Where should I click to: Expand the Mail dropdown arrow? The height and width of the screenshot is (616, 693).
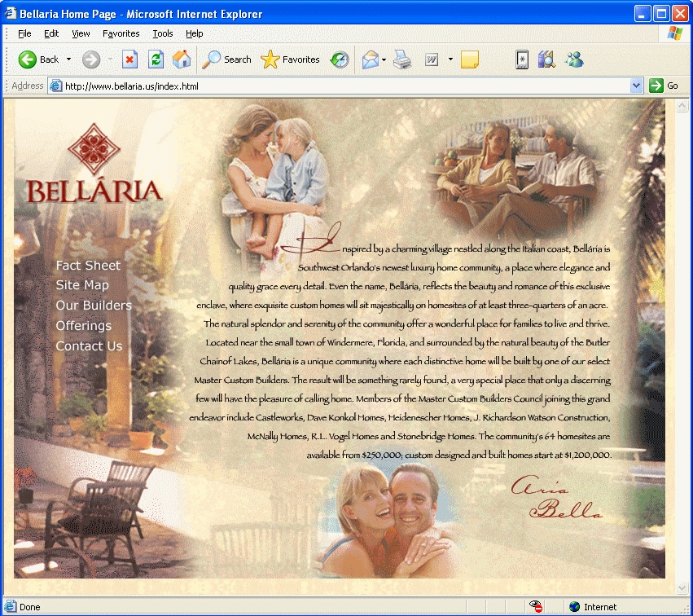coord(384,59)
